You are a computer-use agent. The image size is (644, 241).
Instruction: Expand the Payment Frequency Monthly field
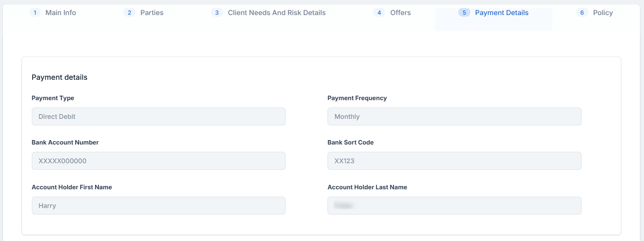pos(454,116)
